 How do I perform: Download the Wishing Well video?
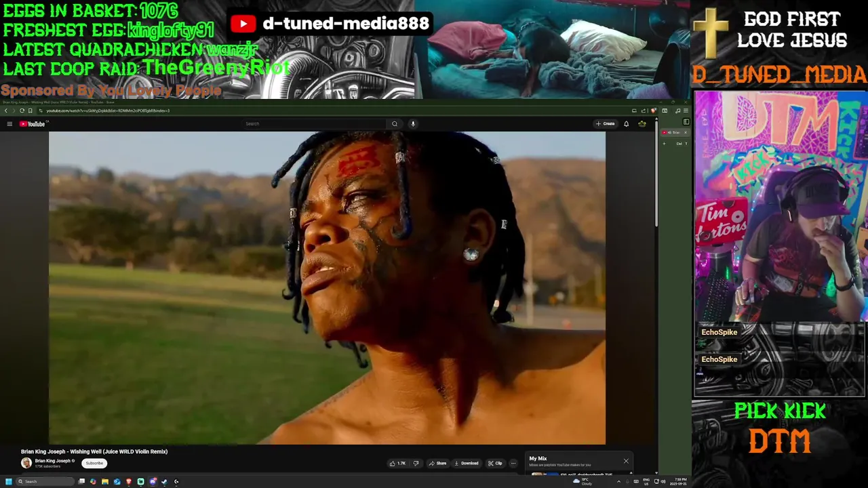pos(466,464)
